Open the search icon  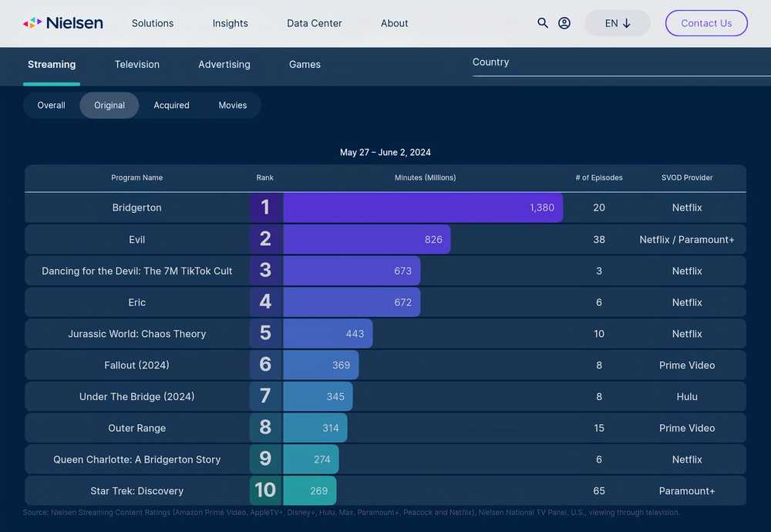coord(542,23)
